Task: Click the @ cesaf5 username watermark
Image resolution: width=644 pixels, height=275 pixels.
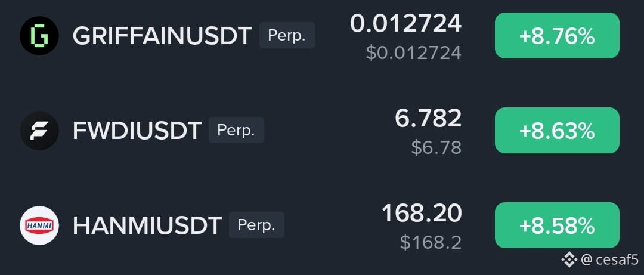Action: tap(610, 260)
